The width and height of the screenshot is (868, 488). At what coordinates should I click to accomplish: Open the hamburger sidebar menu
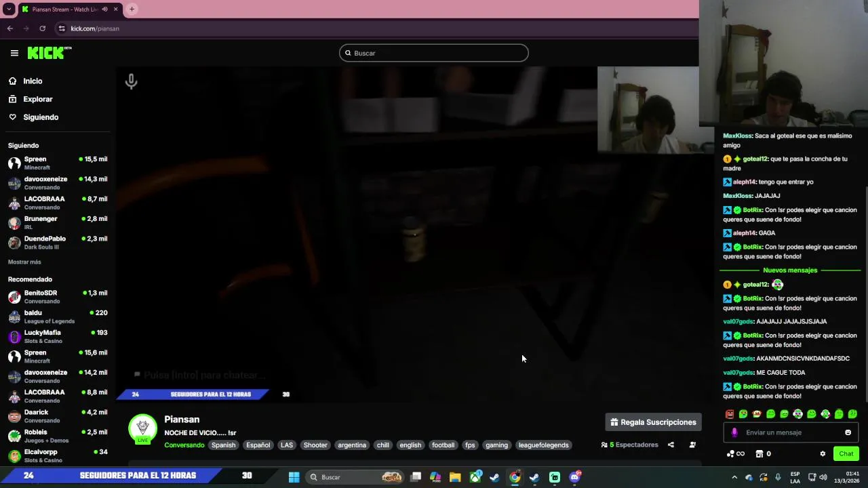tap(14, 53)
